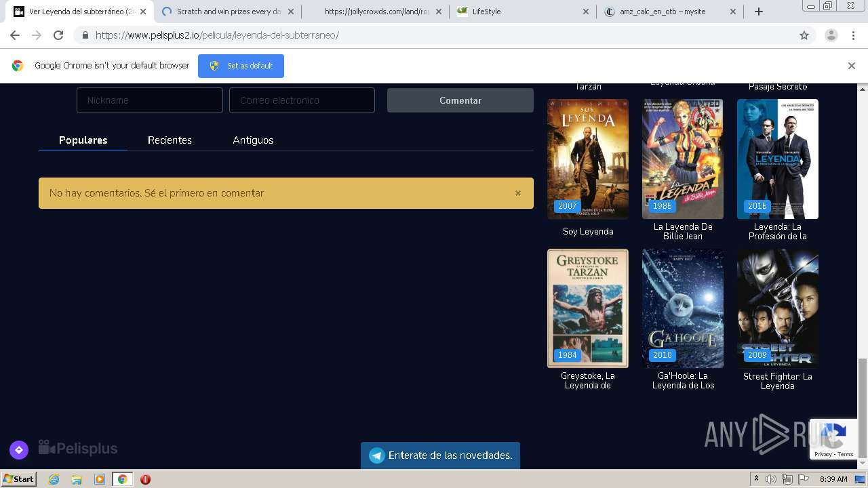The height and width of the screenshot is (488, 868).
Task: Dismiss the no comments yellow alert
Action: click(x=518, y=193)
